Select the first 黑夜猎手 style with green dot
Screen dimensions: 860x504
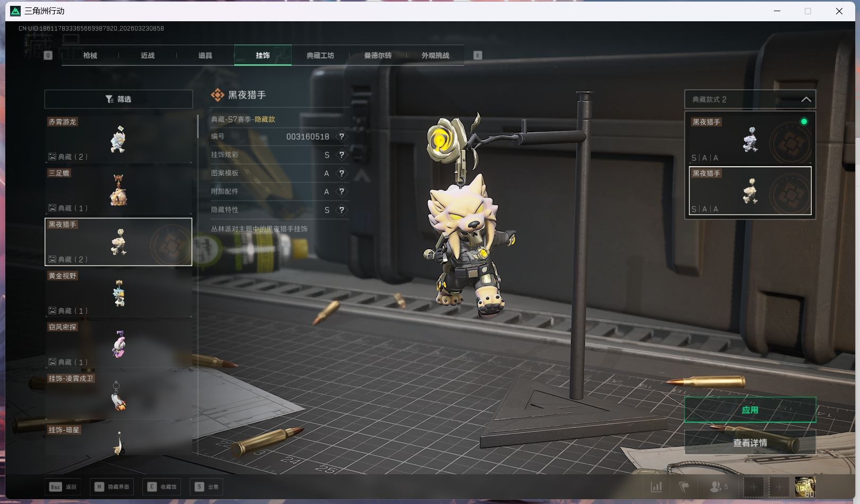[750, 139]
